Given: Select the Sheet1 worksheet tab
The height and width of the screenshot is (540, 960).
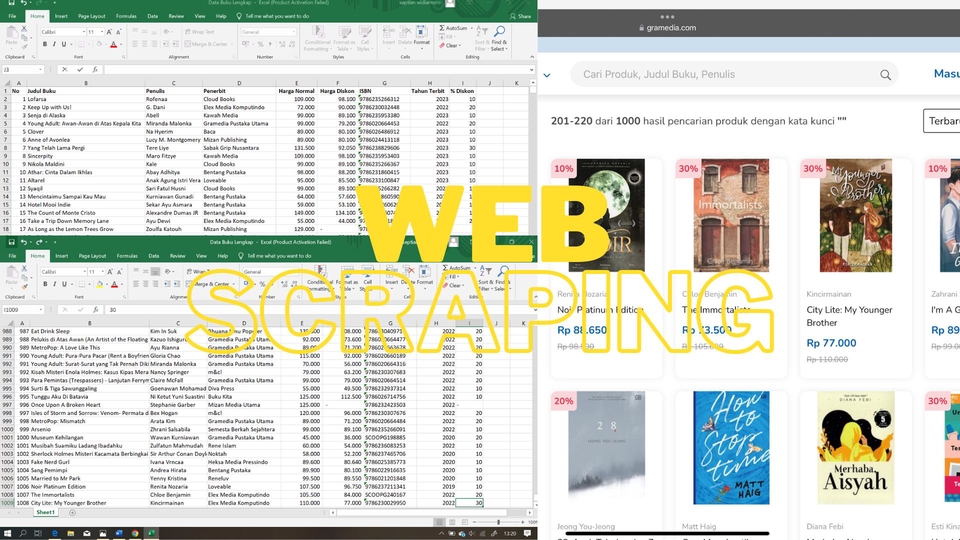Looking at the screenshot, I should [x=45, y=512].
